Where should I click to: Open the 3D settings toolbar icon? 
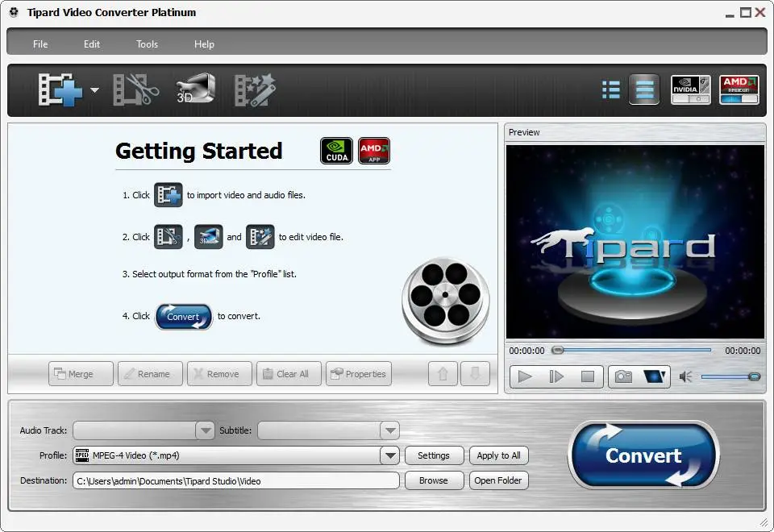195,89
